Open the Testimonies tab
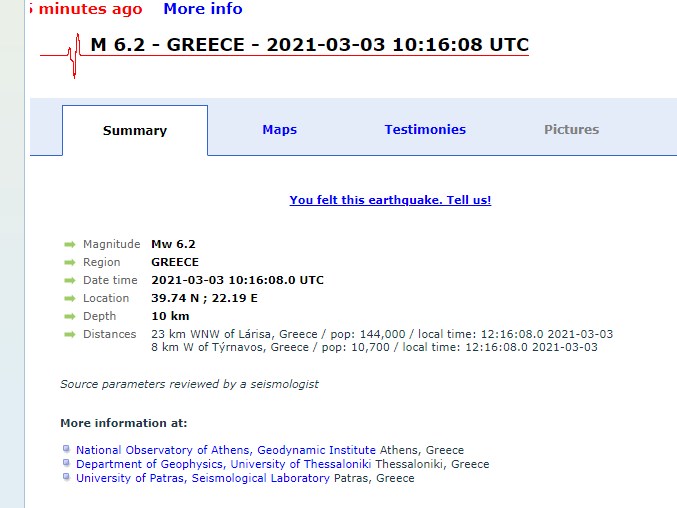677x508 pixels. (425, 130)
